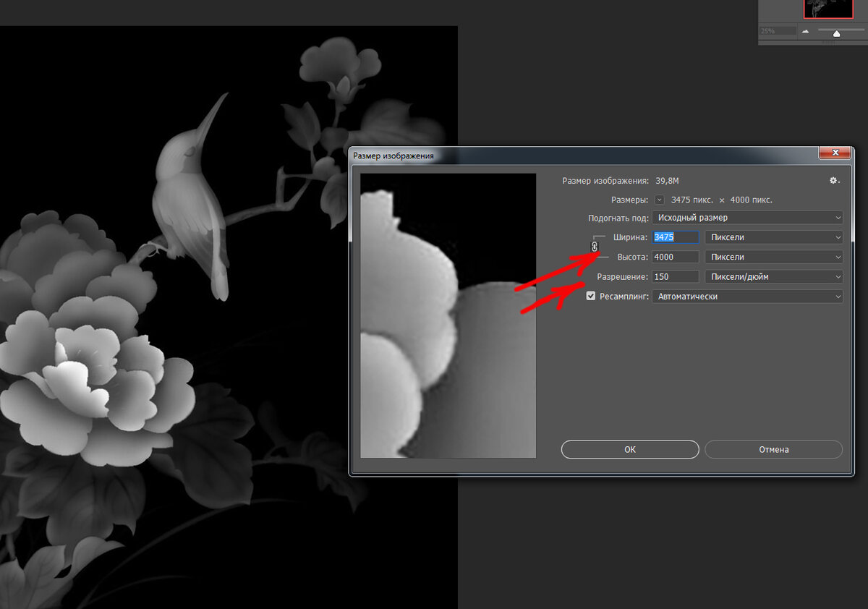The width and height of the screenshot is (868, 609).
Task: Click the Ширина field showing 3475
Action: 676,237
